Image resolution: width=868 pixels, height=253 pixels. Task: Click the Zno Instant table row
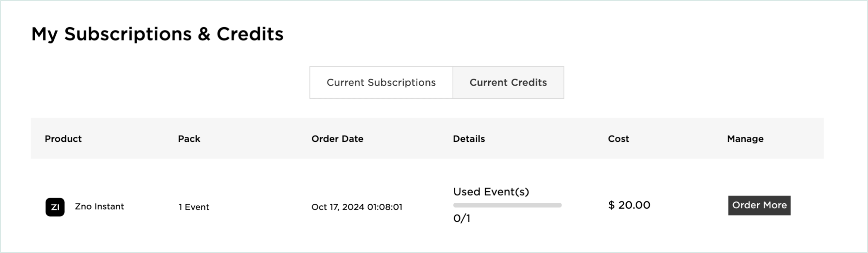427,206
